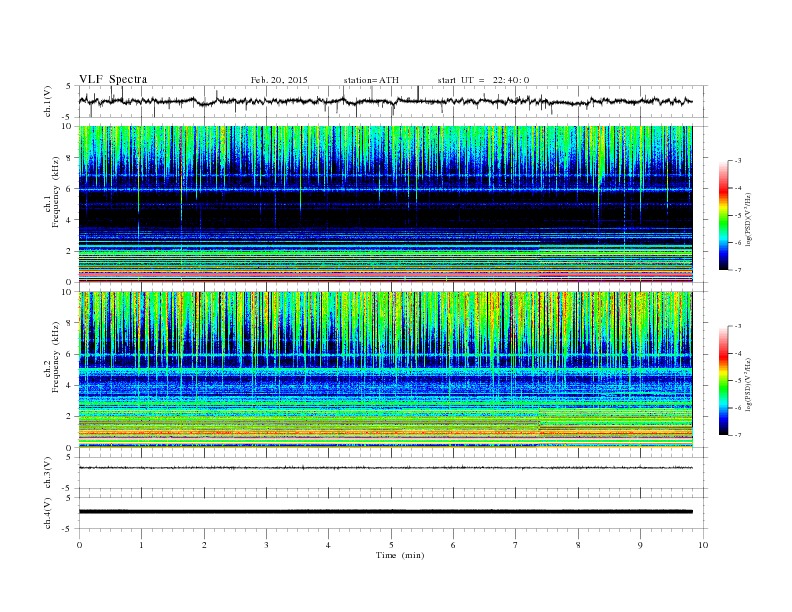Click the "ch.1(V)" waveform axis label
The height and width of the screenshot is (612, 792).
pos(48,101)
